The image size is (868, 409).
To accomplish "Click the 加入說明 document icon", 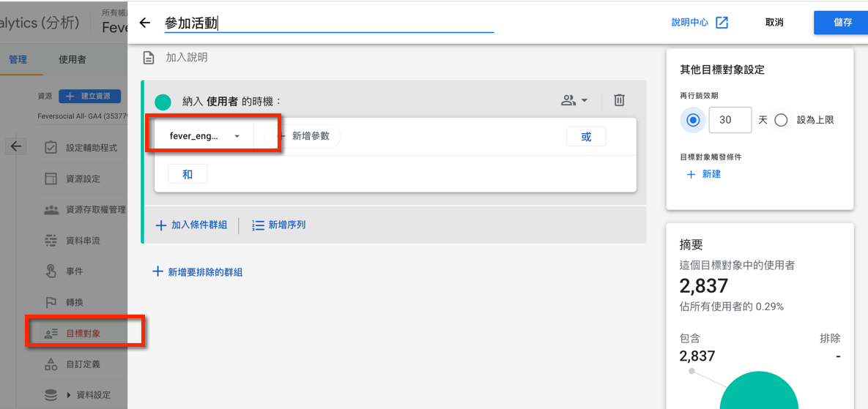I will (149, 57).
